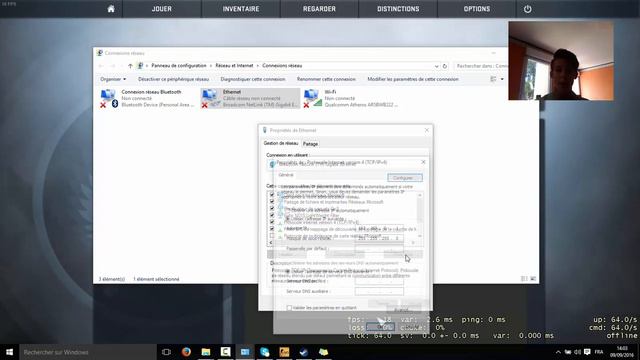The image size is (640, 360).
Task: Click Renommer cette connexion
Action: (326, 79)
